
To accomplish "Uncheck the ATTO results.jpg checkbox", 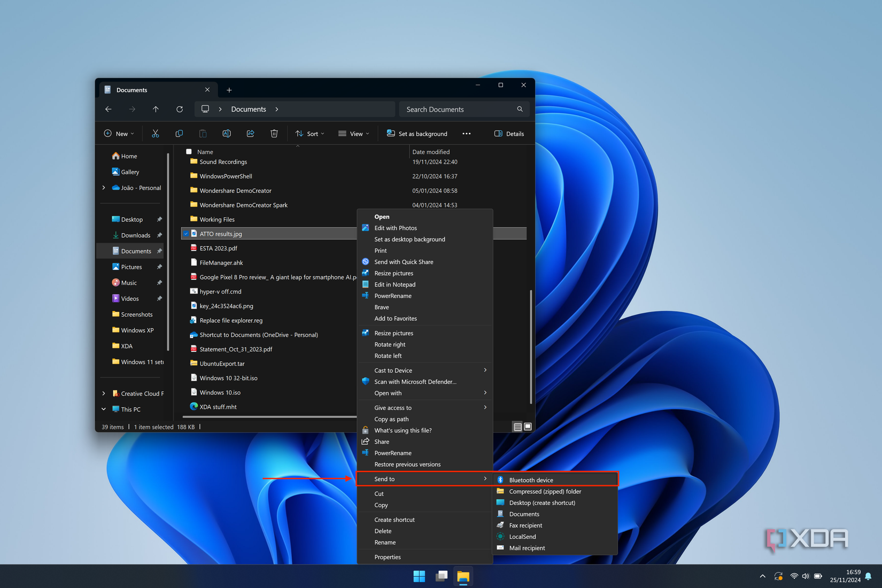I will click(x=186, y=234).
